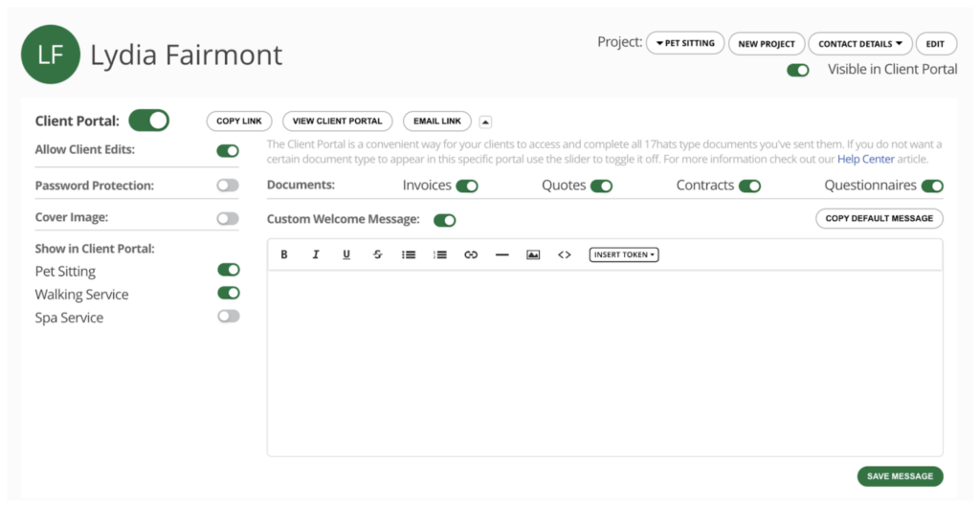
Task: Copy the client portal link
Action: point(239,121)
